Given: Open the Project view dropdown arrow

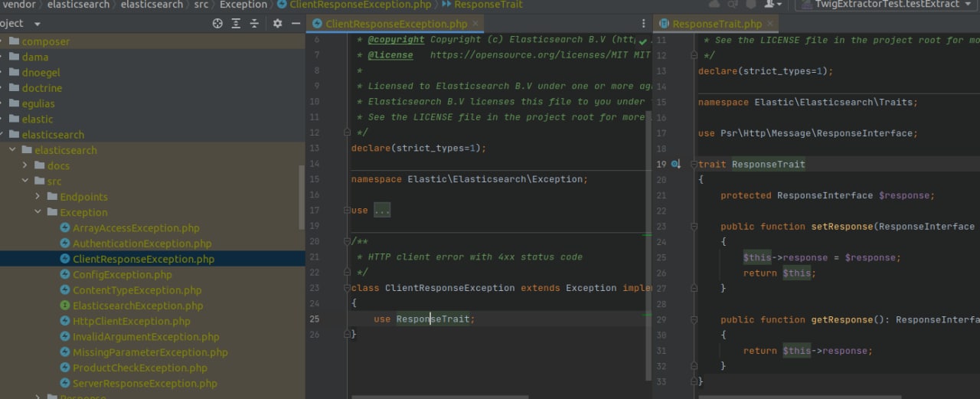Looking at the screenshot, I should [37, 24].
